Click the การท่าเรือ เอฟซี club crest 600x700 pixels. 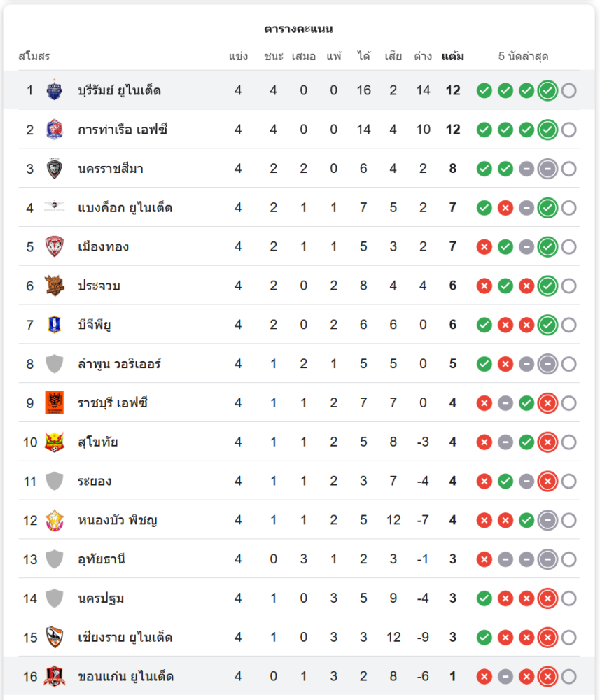click(x=54, y=129)
